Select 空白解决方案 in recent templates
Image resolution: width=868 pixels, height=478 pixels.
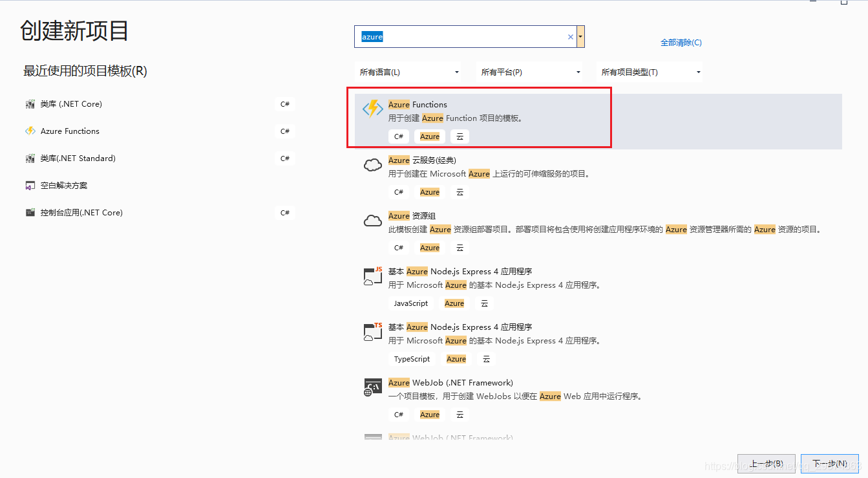click(64, 186)
